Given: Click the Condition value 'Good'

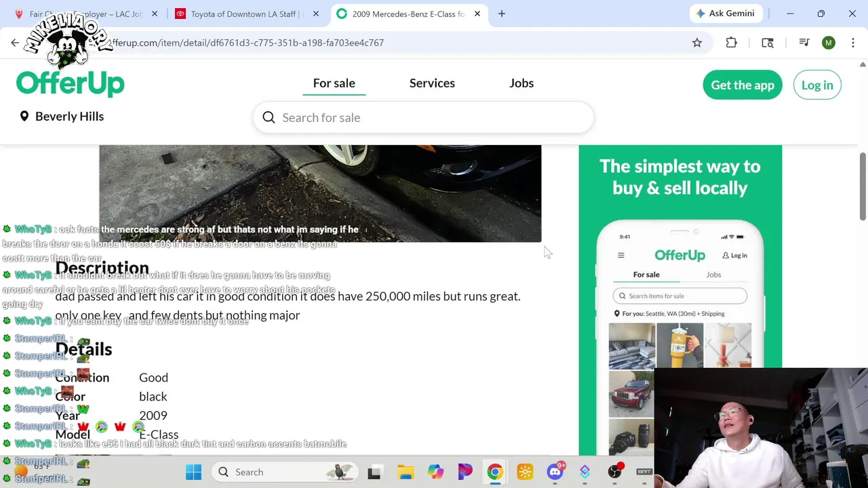Looking at the screenshot, I should click(x=153, y=378).
